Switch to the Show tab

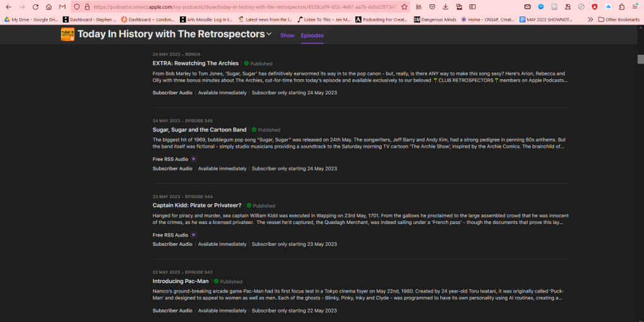point(287,35)
